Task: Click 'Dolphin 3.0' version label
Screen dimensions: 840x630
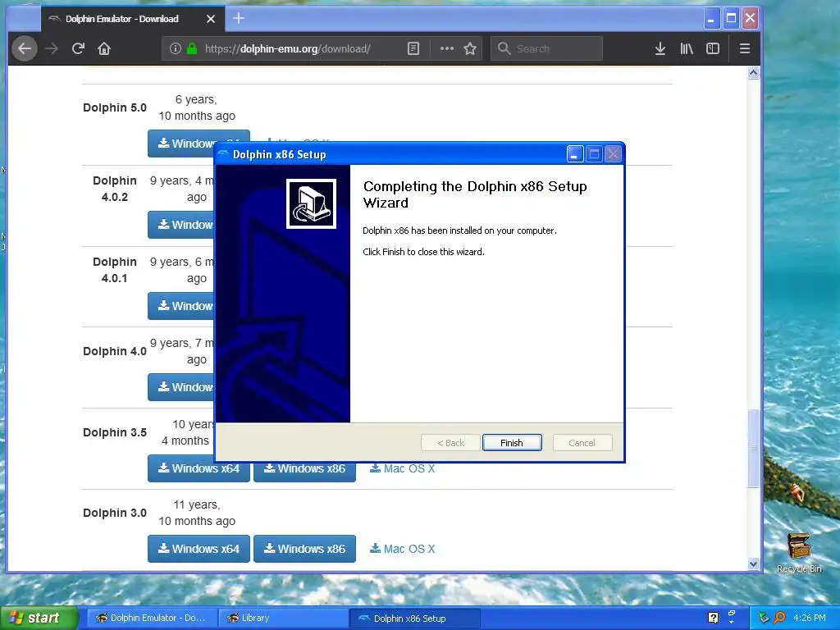Action: coord(115,513)
